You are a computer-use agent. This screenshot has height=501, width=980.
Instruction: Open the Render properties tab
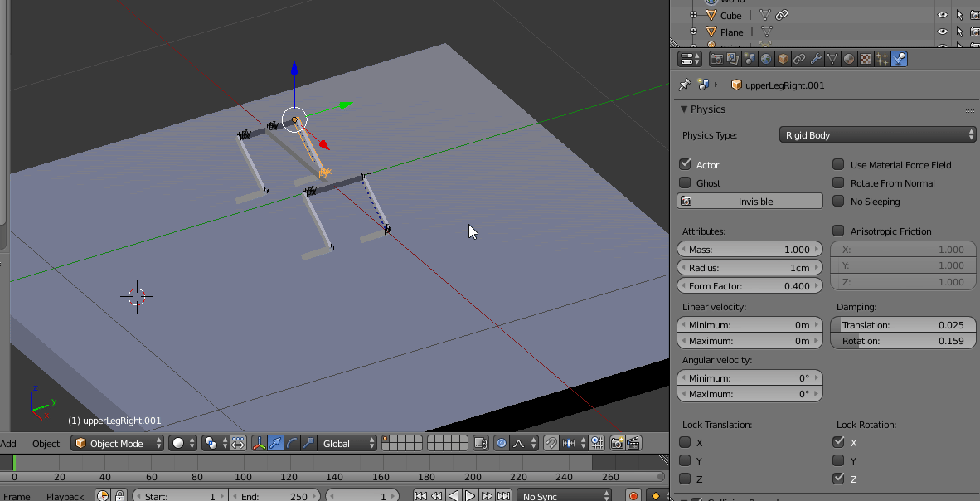716,58
